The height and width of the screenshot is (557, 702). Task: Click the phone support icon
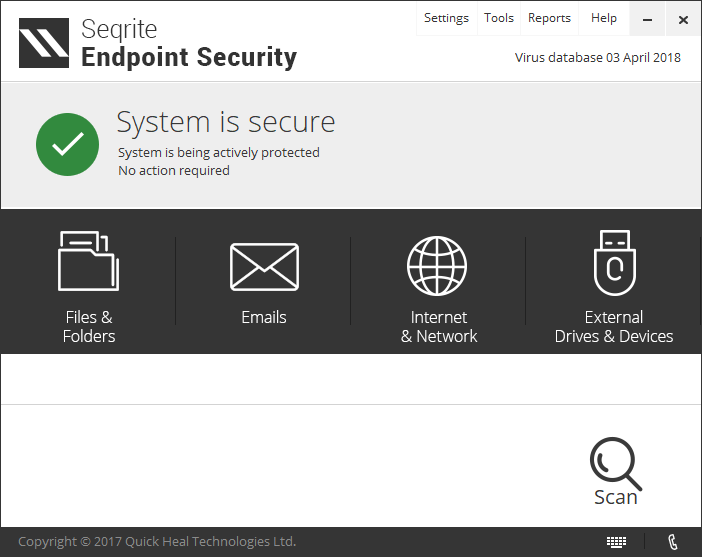(x=673, y=542)
